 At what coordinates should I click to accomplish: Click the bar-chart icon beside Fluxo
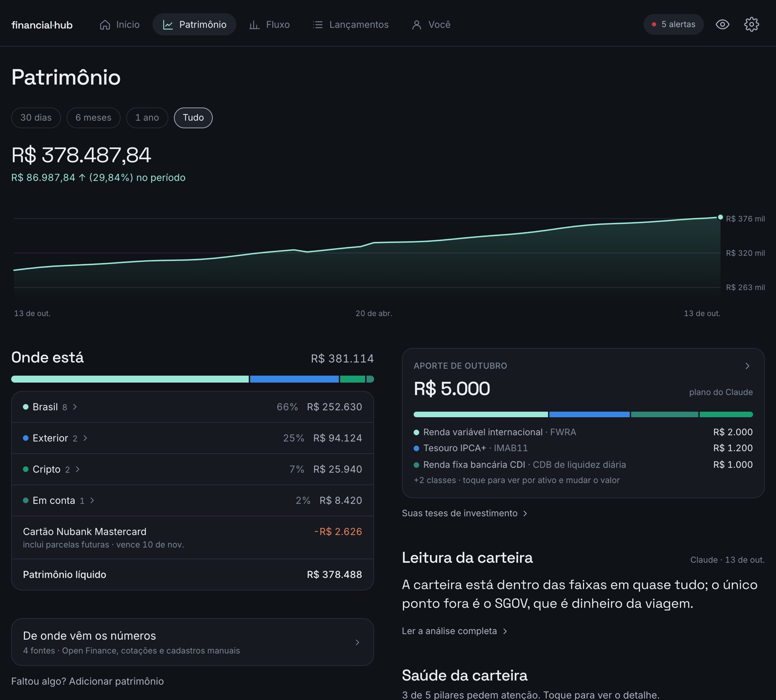(254, 25)
